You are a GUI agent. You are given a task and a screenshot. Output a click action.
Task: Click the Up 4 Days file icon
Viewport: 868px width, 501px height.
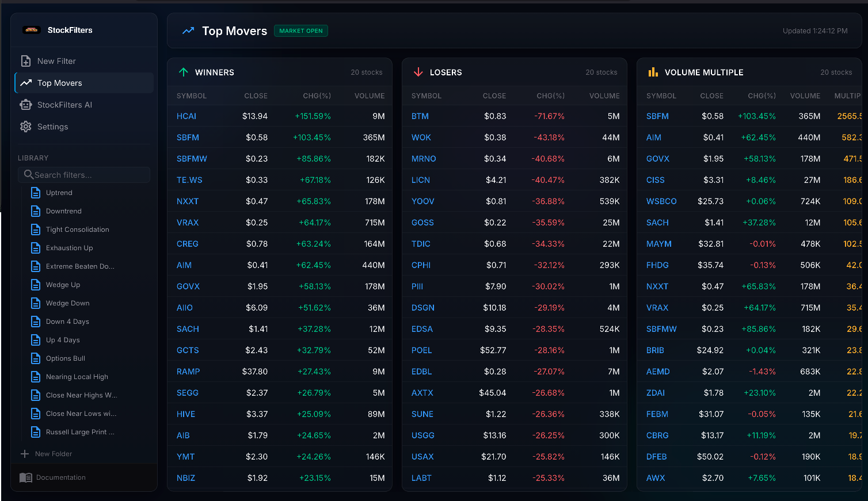pyautogui.click(x=36, y=340)
